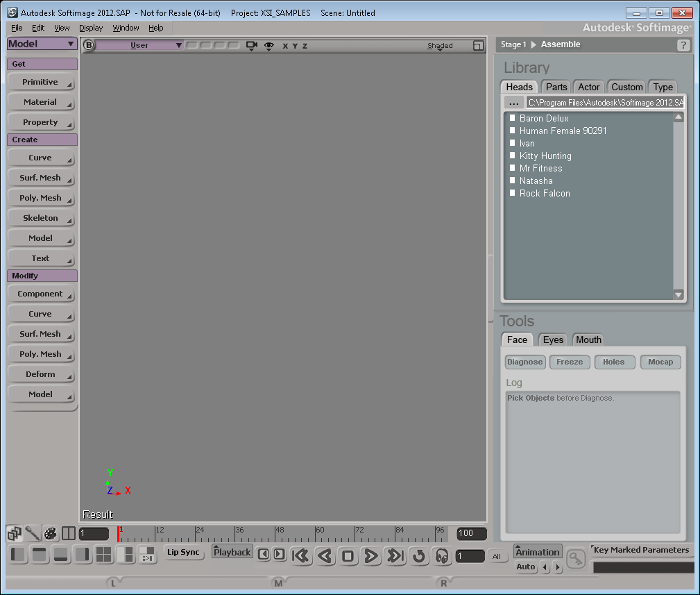Click the eye show/hide icon in viewport
Image resolution: width=700 pixels, height=595 pixels.
[269, 46]
